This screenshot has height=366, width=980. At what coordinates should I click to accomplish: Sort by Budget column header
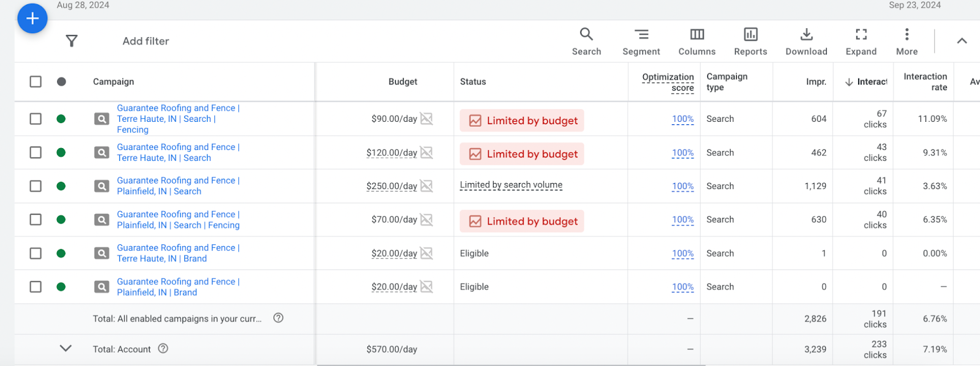click(x=402, y=81)
